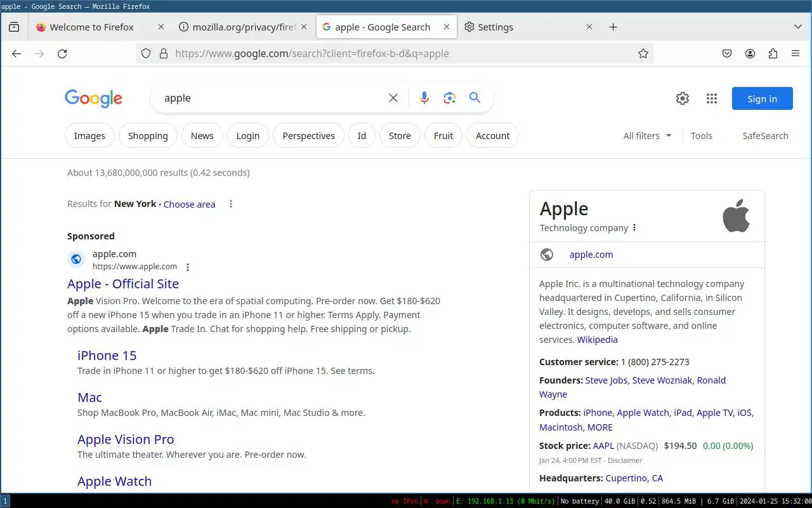Click the Apple logo in knowledge panel
The image size is (812, 508).
click(x=736, y=216)
